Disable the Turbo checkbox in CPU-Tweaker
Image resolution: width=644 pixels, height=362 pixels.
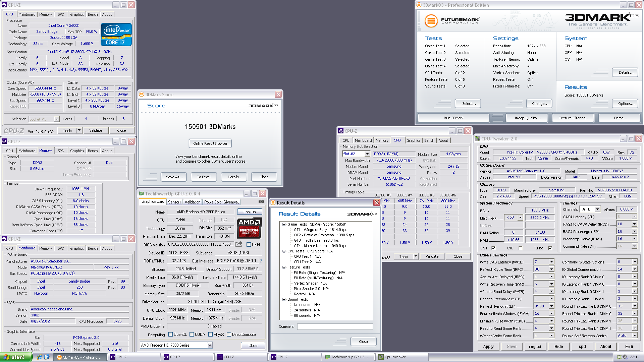(550, 248)
